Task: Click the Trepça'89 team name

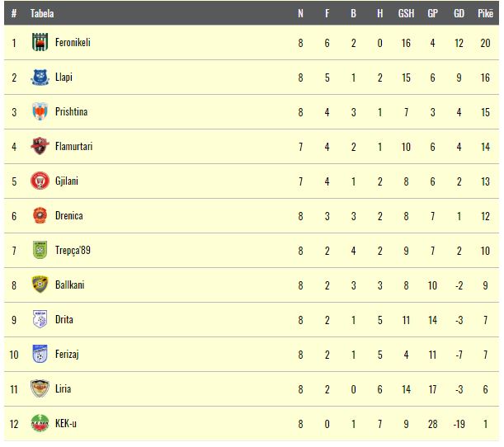Action: (73, 251)
